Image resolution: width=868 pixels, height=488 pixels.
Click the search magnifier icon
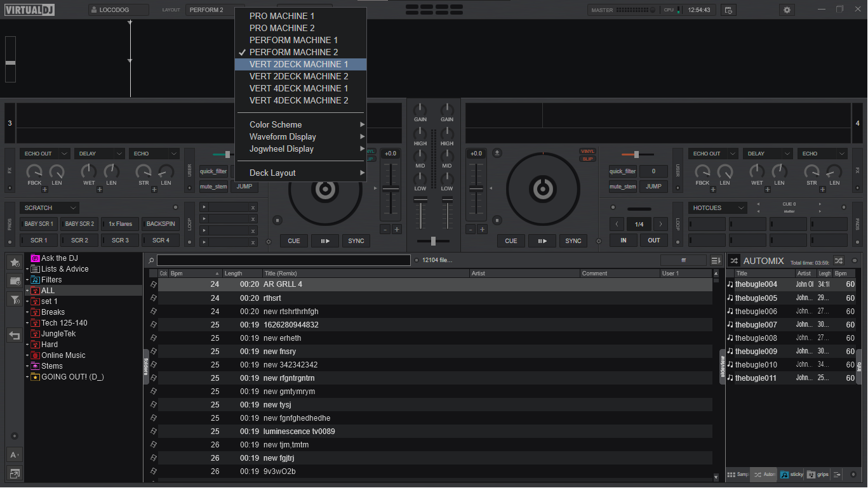point(151,261)
